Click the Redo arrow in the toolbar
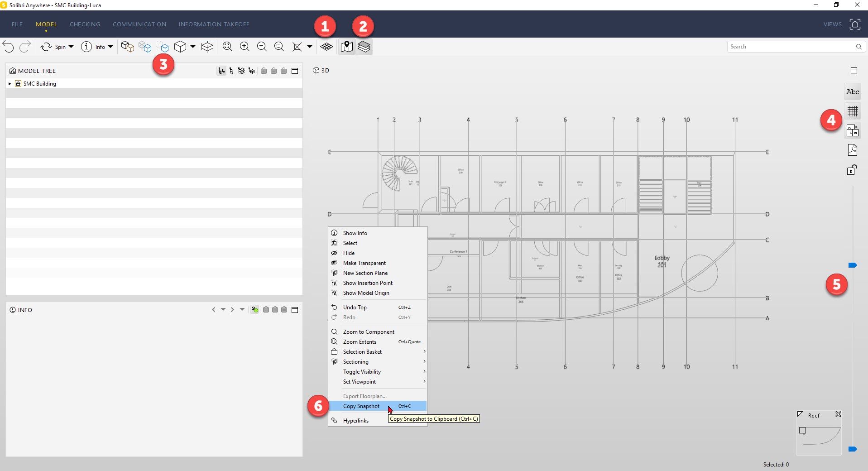Image resolution: width=868 pixels, height=471 pixels. (x=25, y=47)
